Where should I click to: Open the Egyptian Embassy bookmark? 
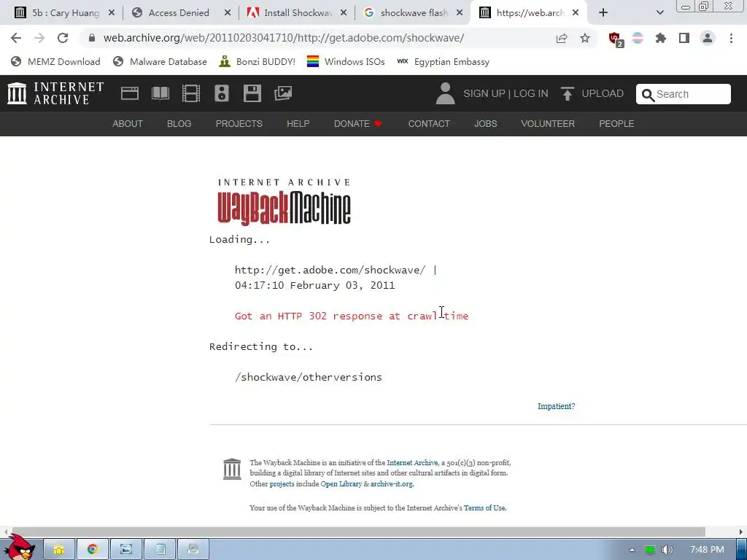(443, 62)
